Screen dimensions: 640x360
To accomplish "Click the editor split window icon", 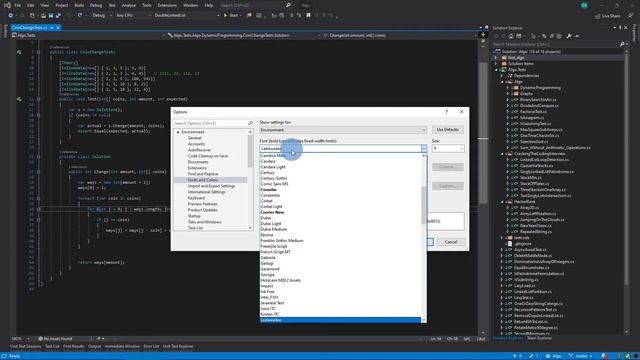I will point(483,35).
